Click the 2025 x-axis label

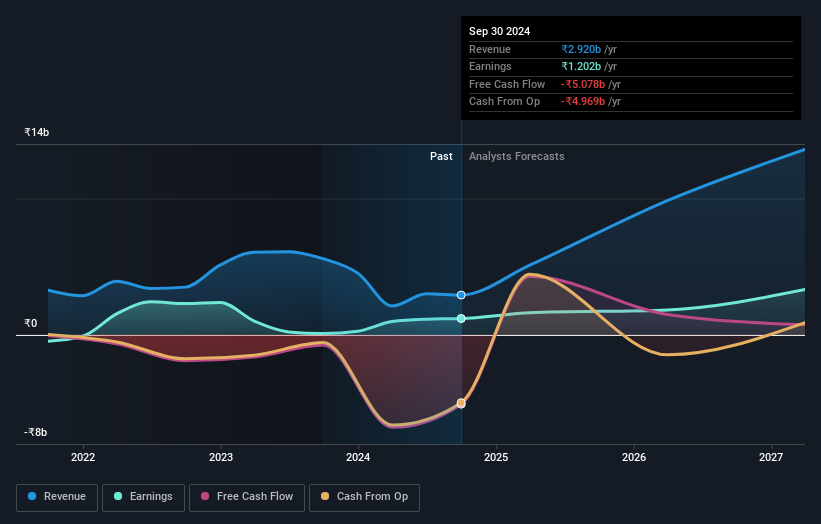[x=496, y=457]
